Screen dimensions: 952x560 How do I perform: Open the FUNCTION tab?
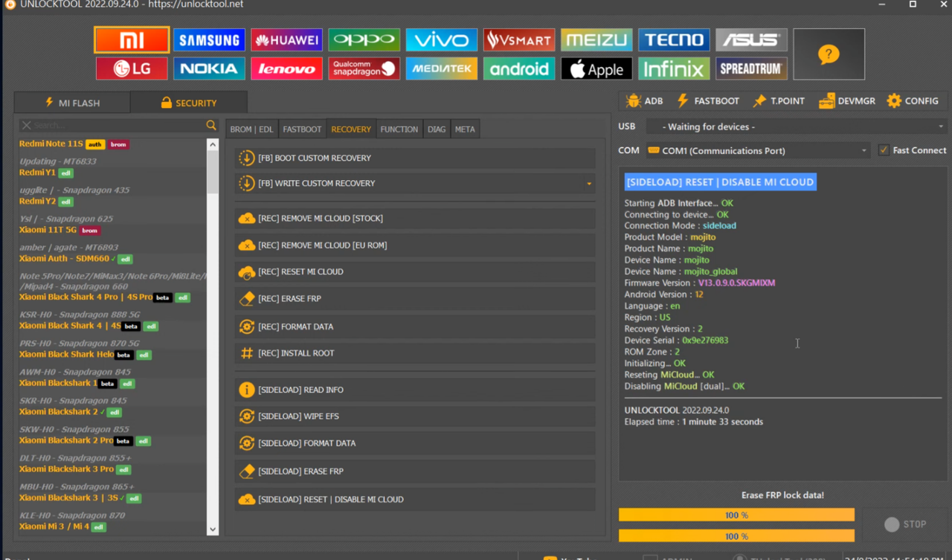point(399,129)
